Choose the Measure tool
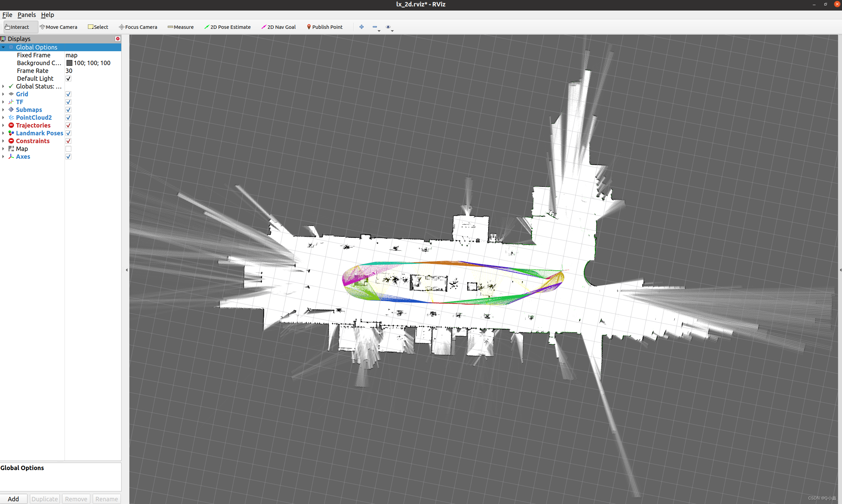Screen dimensions: 842x504 (181, 27)
